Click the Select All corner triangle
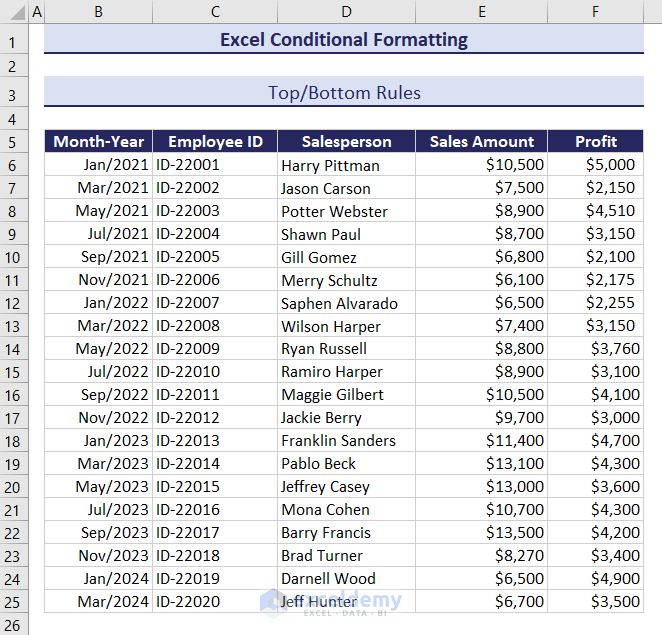662x635 pixels. click(x=14, y=12)
